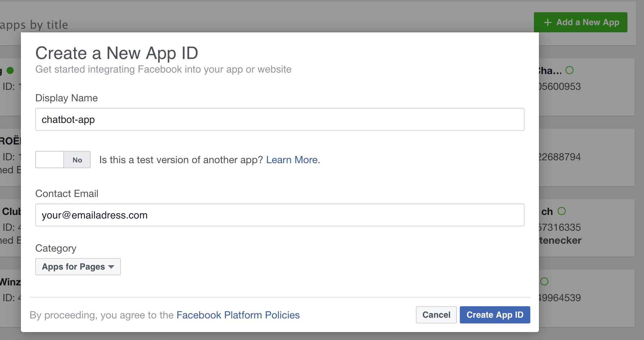Click the text '22688794' in the background
Viewport: 644px width, 340px height.
tap(560, 157)
